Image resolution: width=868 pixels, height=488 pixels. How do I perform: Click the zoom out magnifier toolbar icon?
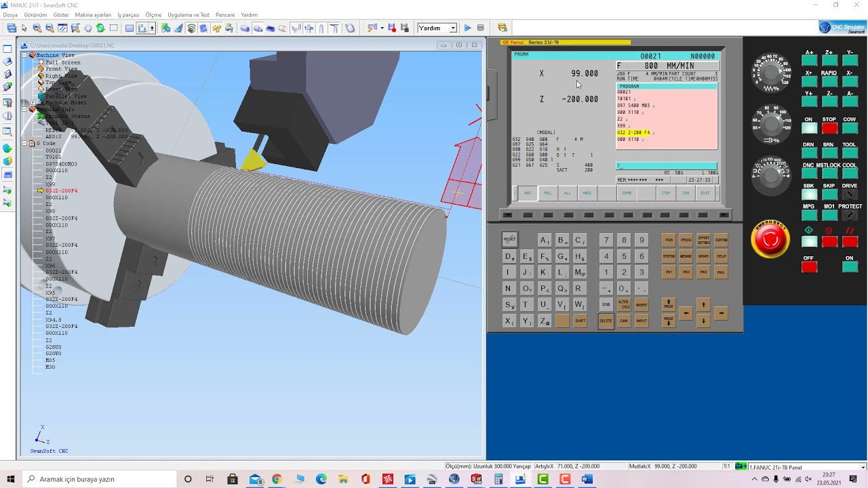[50, 28]
